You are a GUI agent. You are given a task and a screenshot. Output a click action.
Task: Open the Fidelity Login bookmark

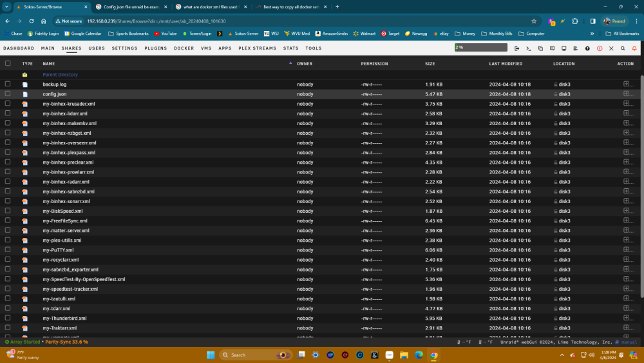click(43, 34)
